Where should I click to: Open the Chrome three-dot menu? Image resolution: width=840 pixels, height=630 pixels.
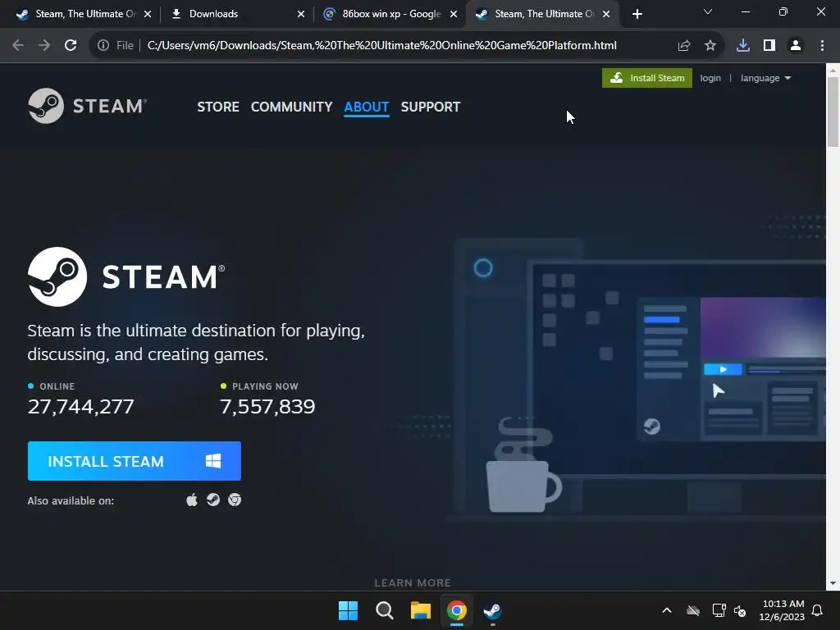tap(822, 46)
